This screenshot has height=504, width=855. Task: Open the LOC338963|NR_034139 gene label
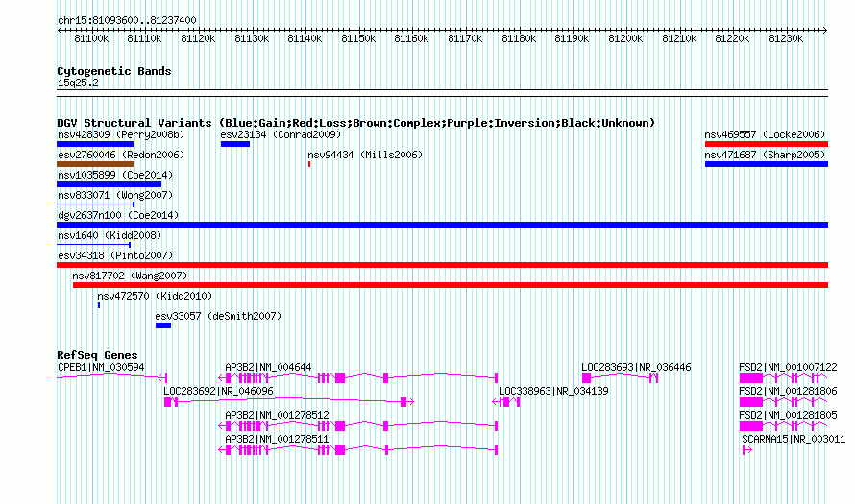(553, 392)
